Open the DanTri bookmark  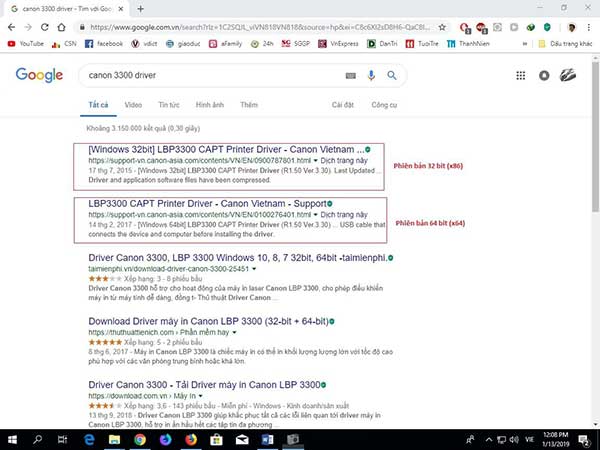(x=382, y=44)
